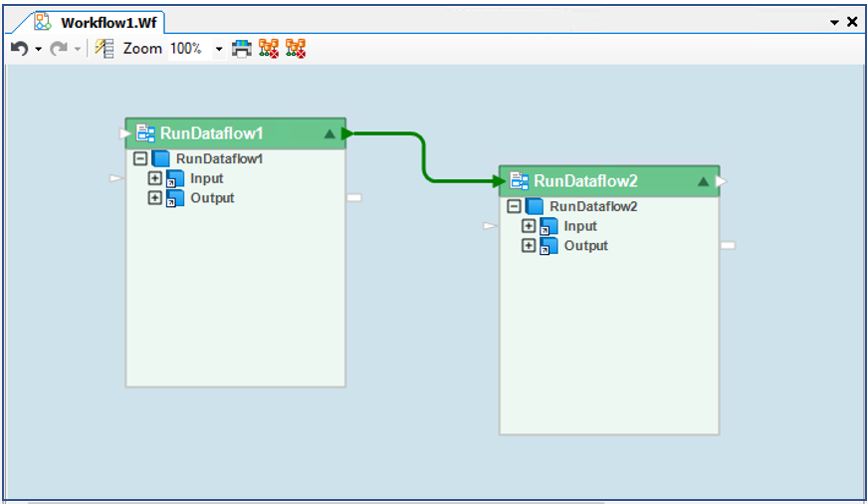Expand the Input node under RunDataflow1
This screenshot has width=868, height=504.
click(154, 178)
